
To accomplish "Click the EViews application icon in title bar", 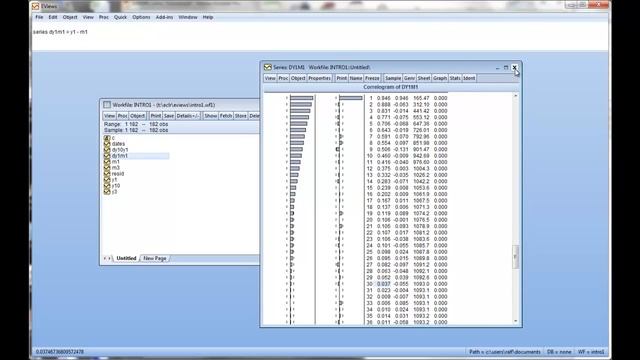I will click(36, 6).
